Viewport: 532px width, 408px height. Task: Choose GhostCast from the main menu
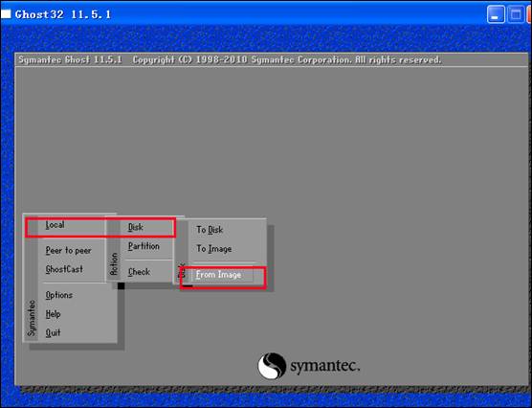coord(64,269)
